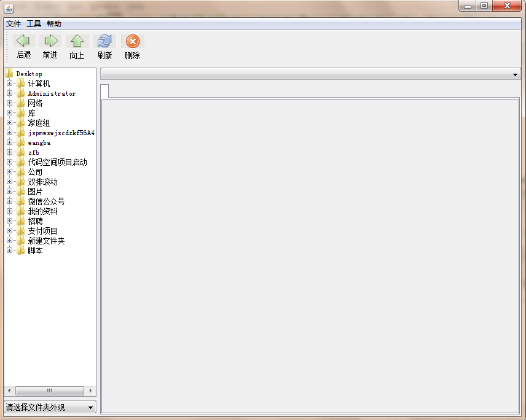Image resolution: width=526 pixels, height=420 pixels.
Task: Click the folder icon beside zfb
Action: (x=21, y=152)
